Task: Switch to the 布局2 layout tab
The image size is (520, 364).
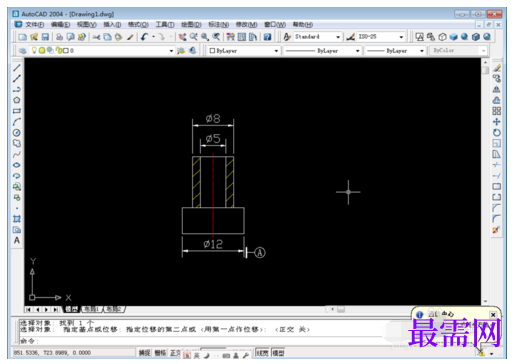Action: 114,309
